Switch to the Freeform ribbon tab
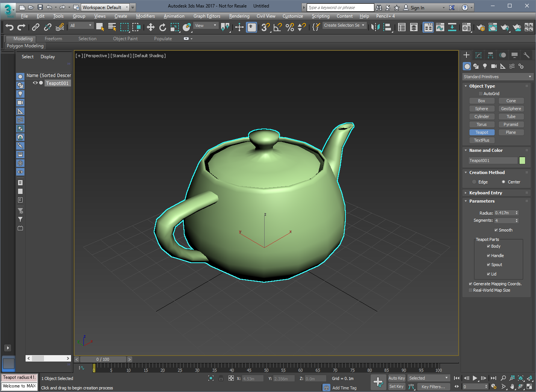536x392 pixels. click(53, 39)
